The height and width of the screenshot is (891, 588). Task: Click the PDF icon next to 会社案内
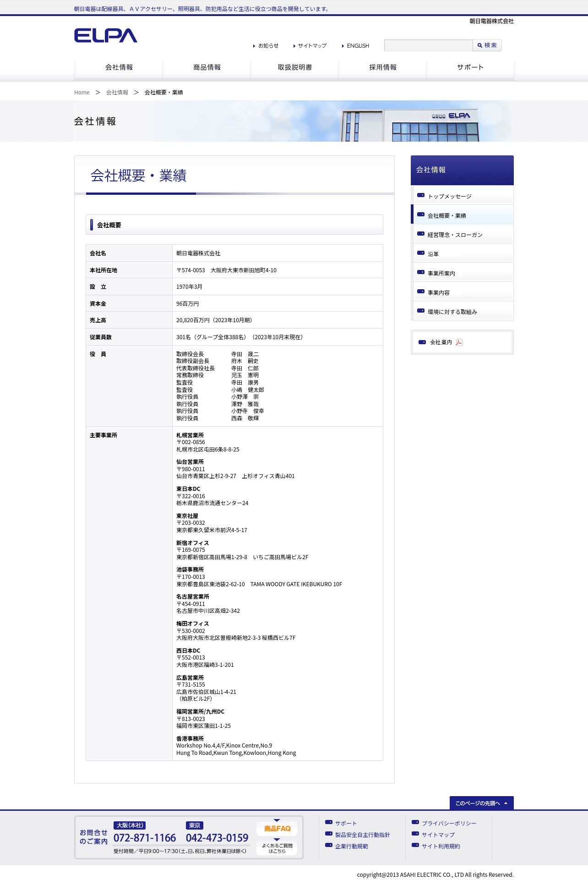(459, 342)
